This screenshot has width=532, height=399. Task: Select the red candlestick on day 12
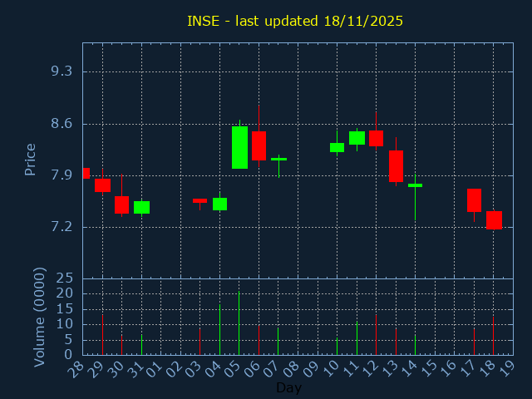[x=376, y=138]
